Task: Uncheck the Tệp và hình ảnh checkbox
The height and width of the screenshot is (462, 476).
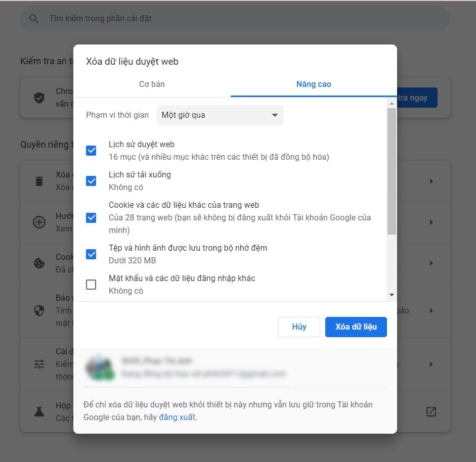Action: point(91,254)
